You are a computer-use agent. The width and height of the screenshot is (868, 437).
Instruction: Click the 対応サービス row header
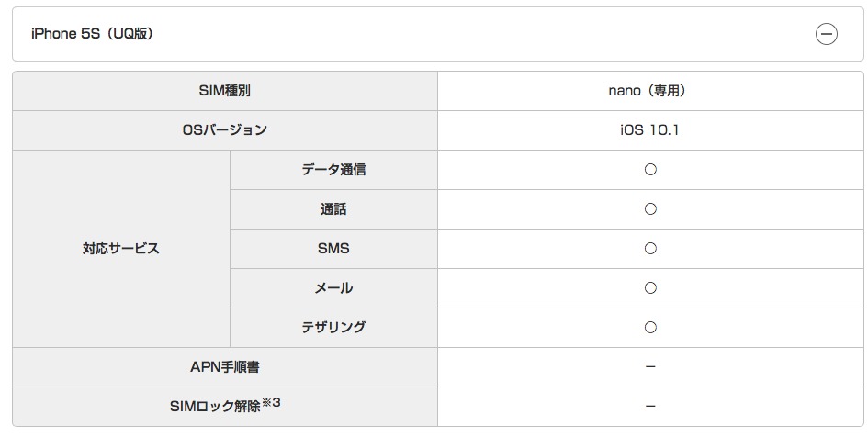coord(121,249)
